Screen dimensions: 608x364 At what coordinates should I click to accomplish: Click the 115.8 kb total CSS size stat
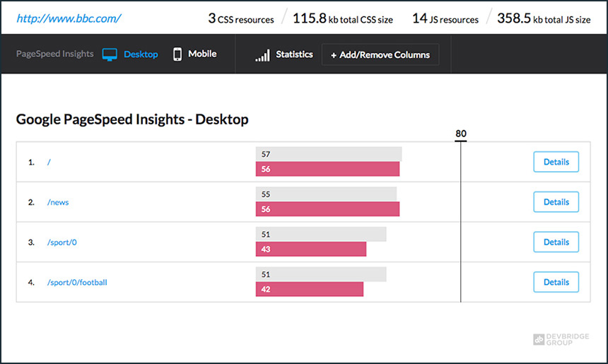[x=343, y=18]
